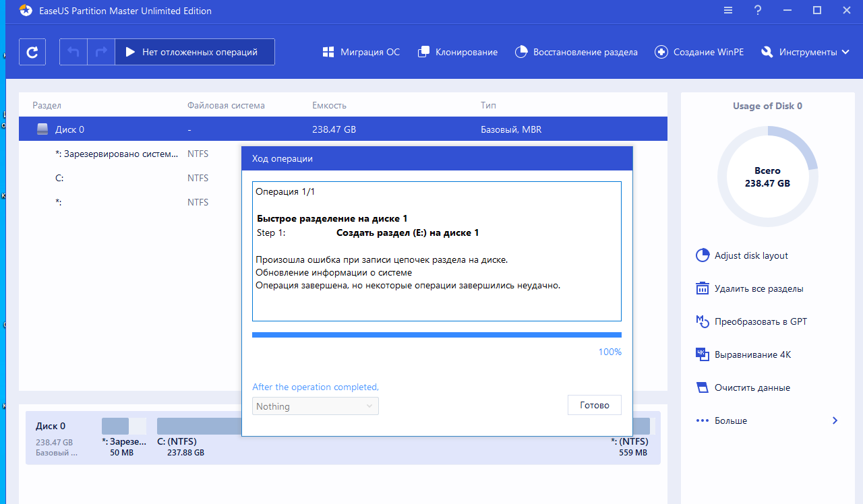Viewport: 863px width, 504px height.
Task: Click 'Нет отложенных операций' execute button
Action: pyautogui.click(x=195, y=52)
